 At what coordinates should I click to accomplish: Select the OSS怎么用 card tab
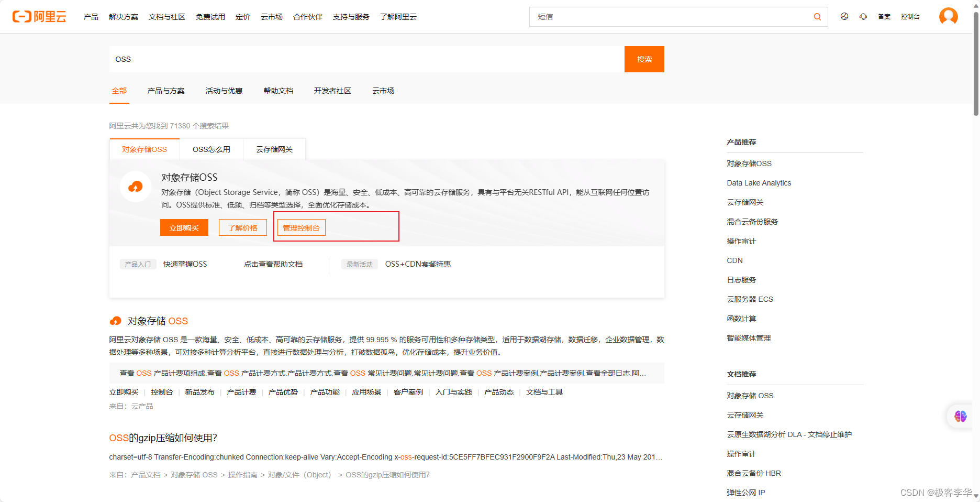click(211, 149)
